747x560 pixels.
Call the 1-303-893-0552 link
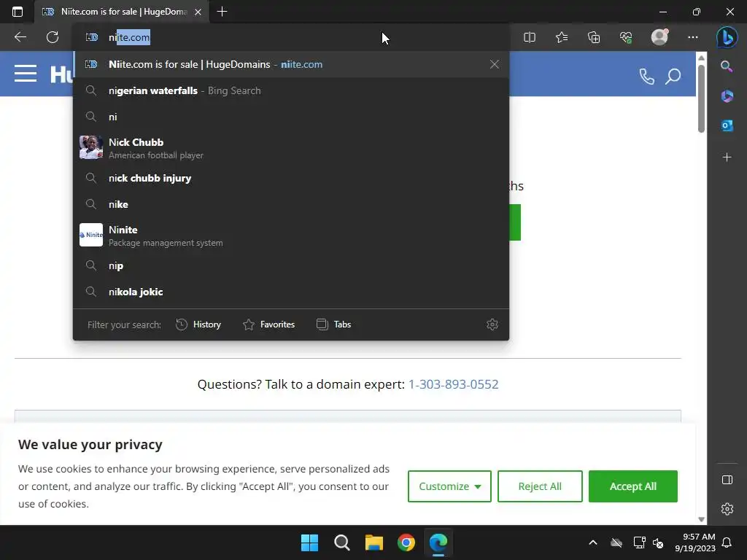point(453,384)
